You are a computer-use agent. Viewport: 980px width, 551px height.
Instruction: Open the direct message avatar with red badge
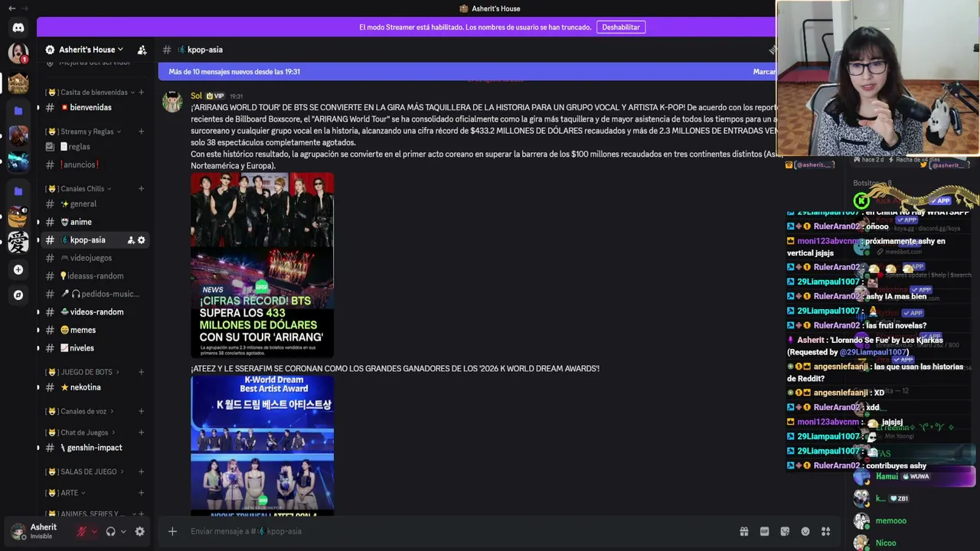18,53
